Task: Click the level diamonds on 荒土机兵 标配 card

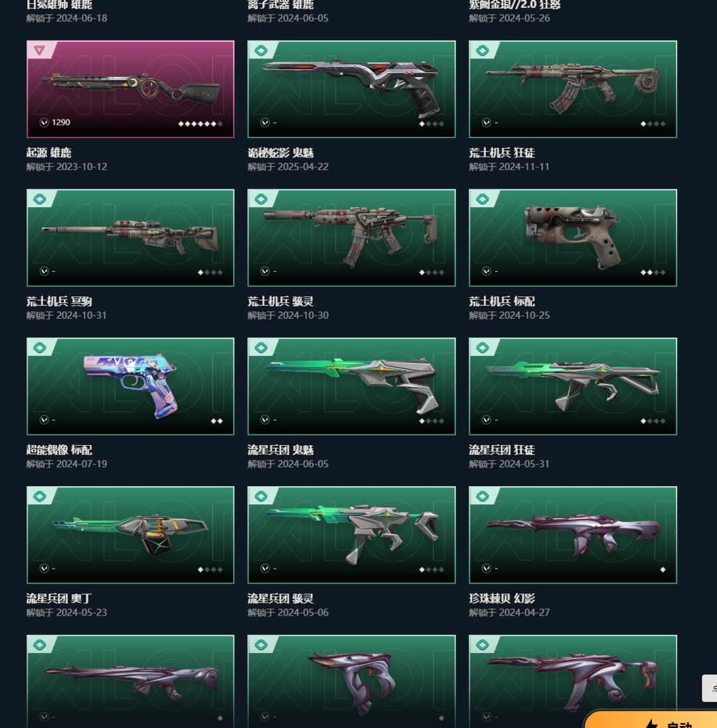Action: [653, 272]
